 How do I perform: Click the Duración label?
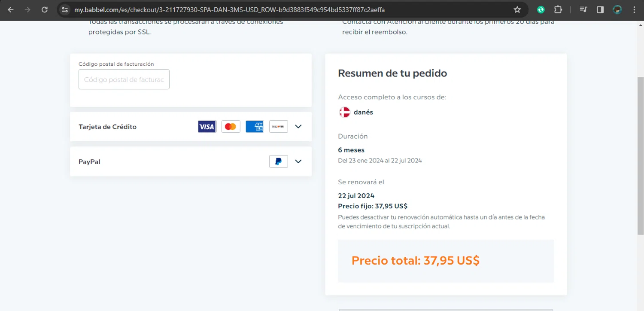(353, 136)
